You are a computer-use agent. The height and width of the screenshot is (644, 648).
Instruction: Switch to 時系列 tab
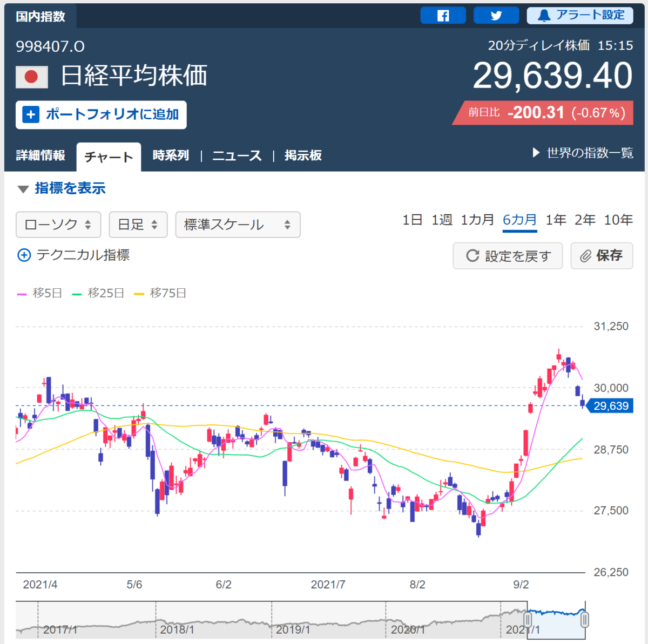[171, 155]
